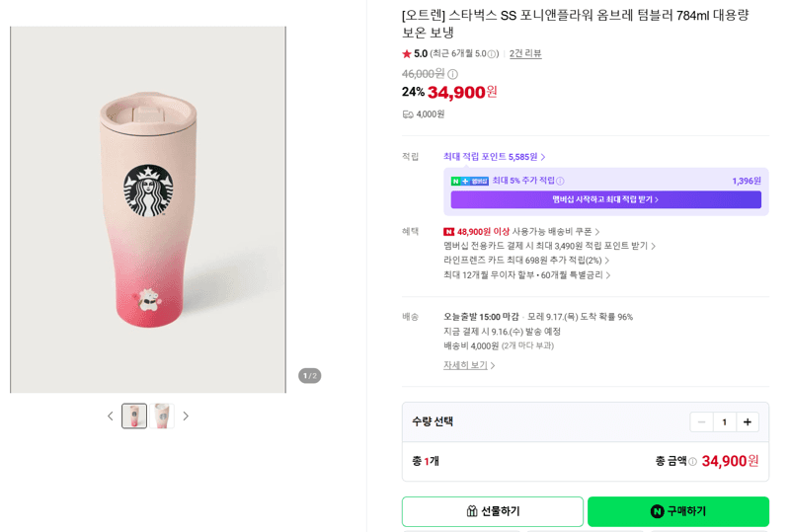
Task: Select the second tumbler thumbnail
Action: click(162, 417)
